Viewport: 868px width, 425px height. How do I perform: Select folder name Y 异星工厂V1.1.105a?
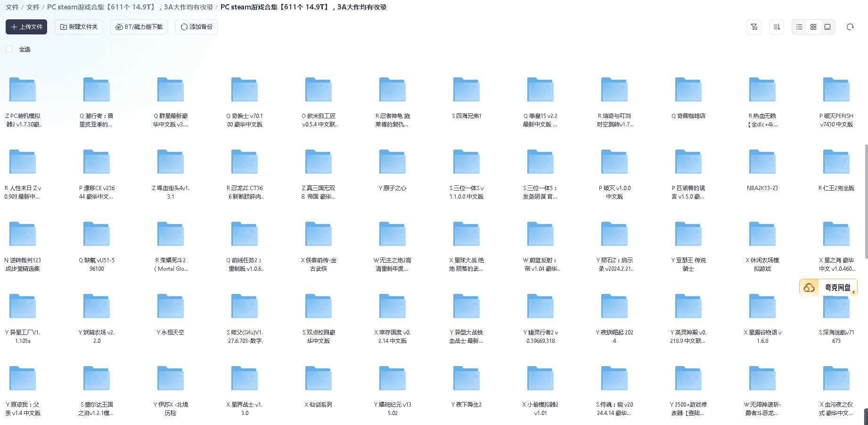(x=23, y=336)
